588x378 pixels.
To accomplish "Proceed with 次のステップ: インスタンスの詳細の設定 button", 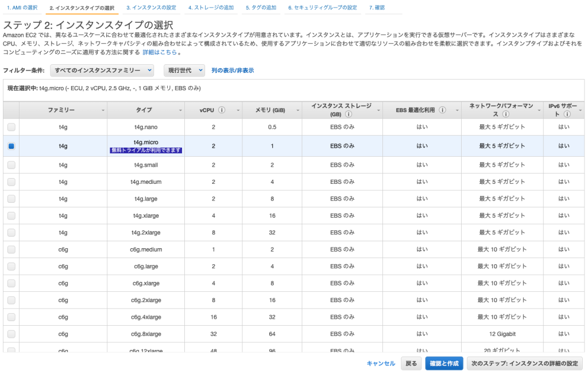I will click(x=525, y=364).
